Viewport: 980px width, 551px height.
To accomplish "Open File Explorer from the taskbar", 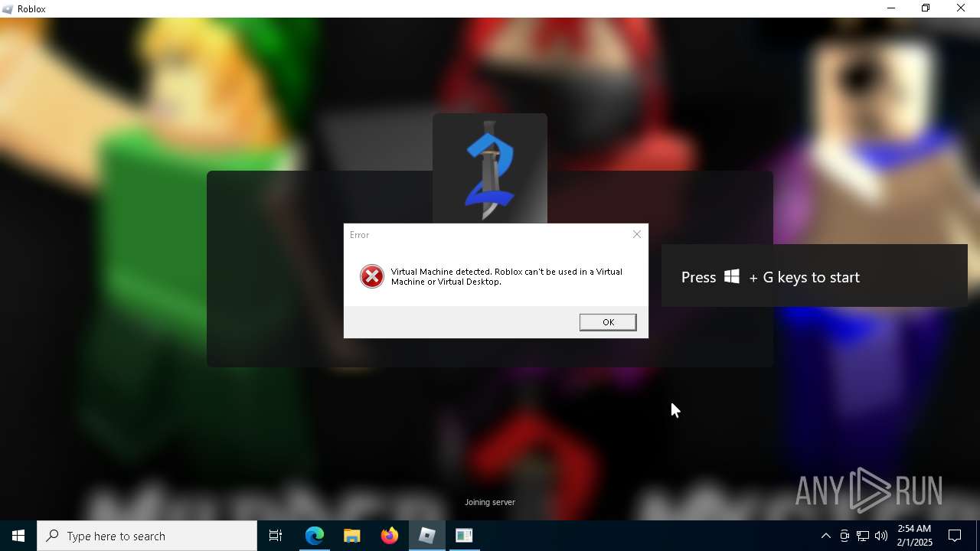I will click(351, 536).
